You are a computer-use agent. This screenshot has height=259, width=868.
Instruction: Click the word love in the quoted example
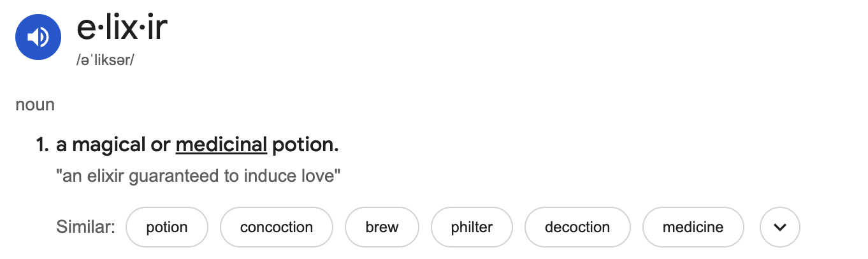(322, 176)
